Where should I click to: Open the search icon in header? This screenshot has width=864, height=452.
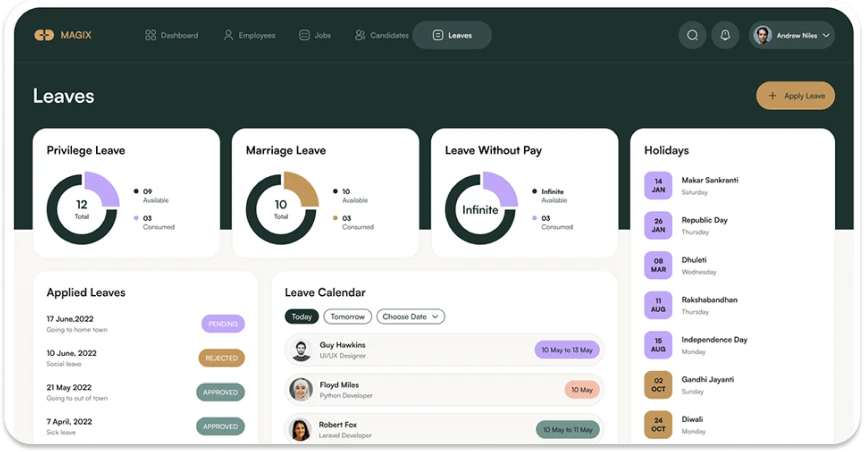pos(691,35)
